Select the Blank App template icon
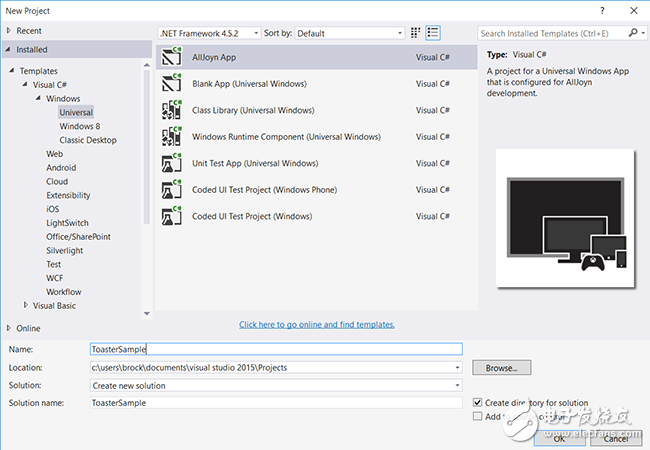650x450 pixels. click(x=171, y=84)
